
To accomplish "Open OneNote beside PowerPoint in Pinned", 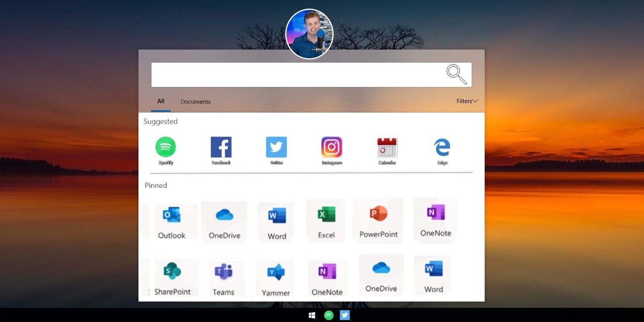I will 435,220.
